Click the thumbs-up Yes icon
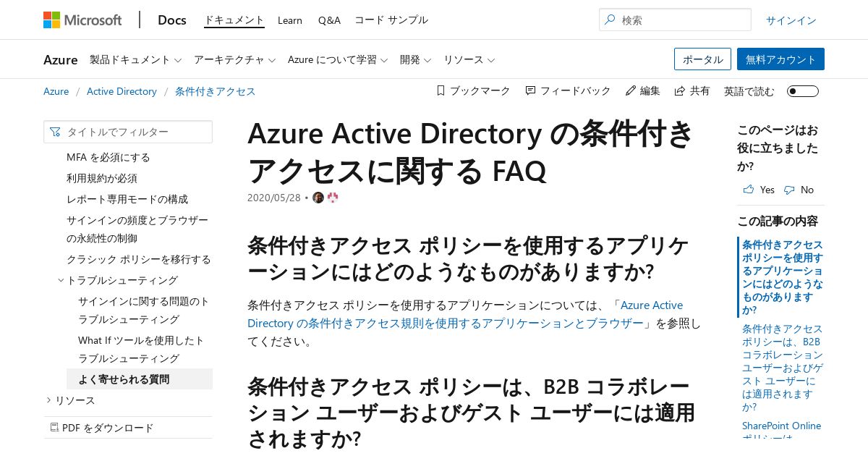This screenshot has width=868, height=456. 748,190
